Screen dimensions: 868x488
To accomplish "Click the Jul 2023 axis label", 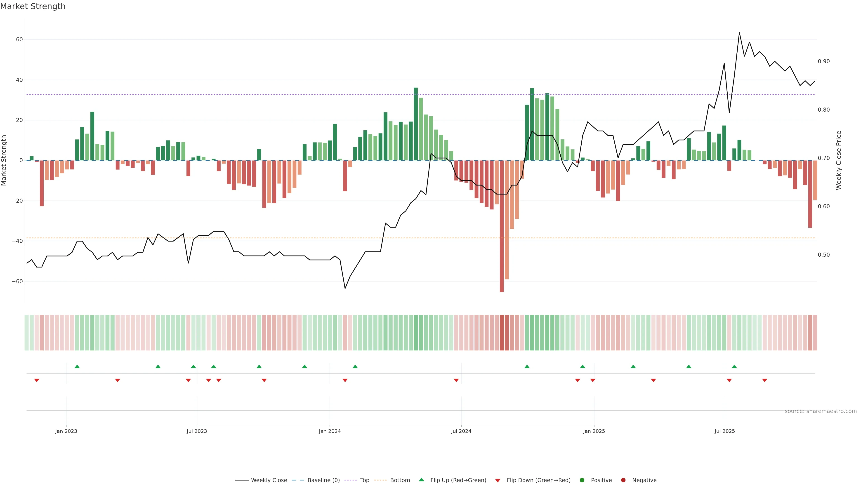I will tap(197, 431).
